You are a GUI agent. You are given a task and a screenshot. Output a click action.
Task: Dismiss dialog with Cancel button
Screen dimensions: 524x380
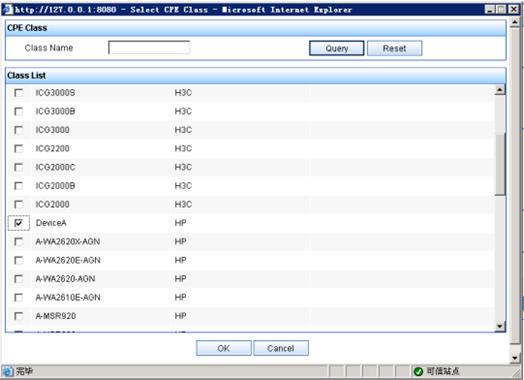pyautogui.click(x=281, y=348)
